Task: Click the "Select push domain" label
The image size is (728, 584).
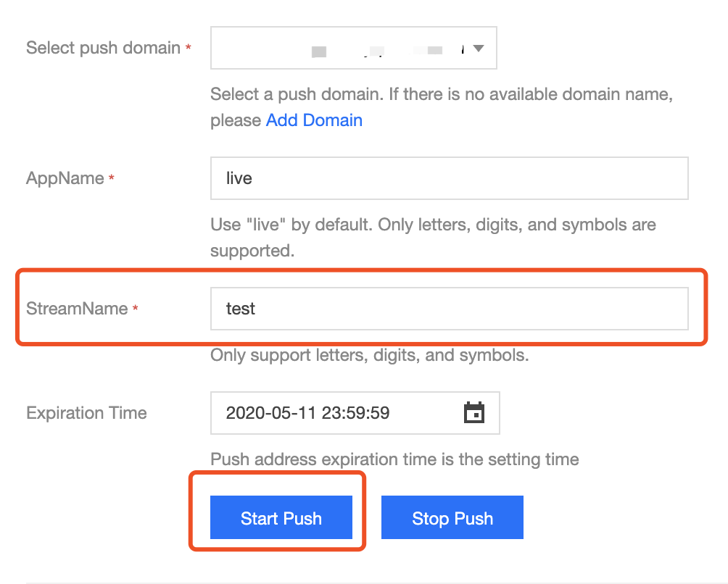Action: tap(103, 49)
